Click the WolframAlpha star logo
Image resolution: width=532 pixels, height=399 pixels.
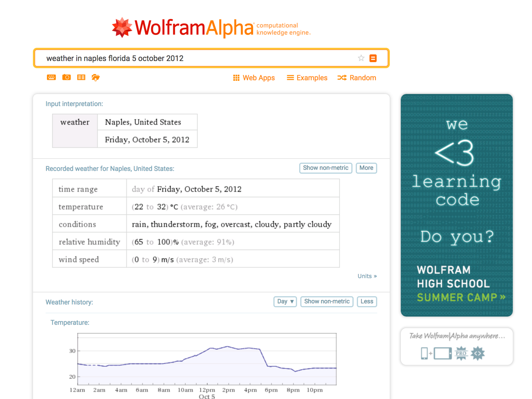click(122, 27)
